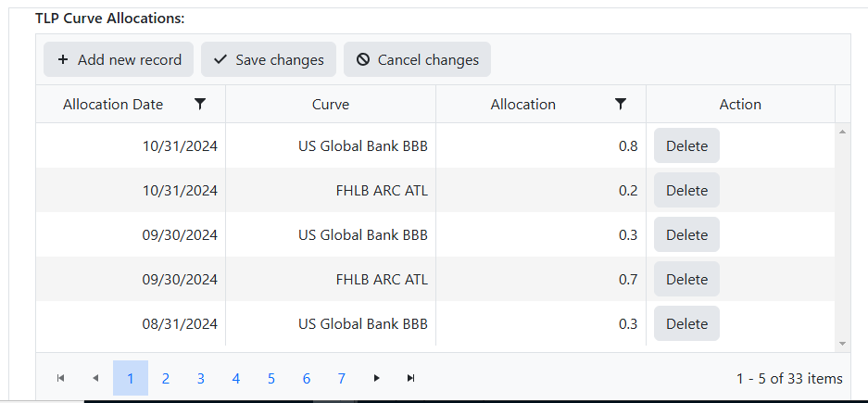Go to the previous page arrow

click(94, 378)
